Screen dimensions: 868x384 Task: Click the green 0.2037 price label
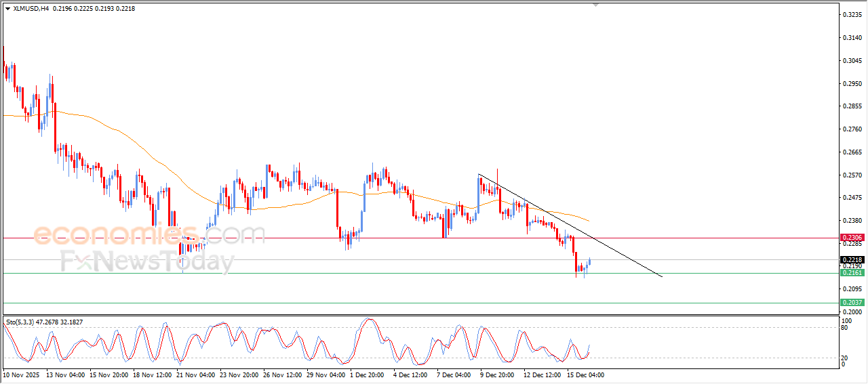[851, 302]
